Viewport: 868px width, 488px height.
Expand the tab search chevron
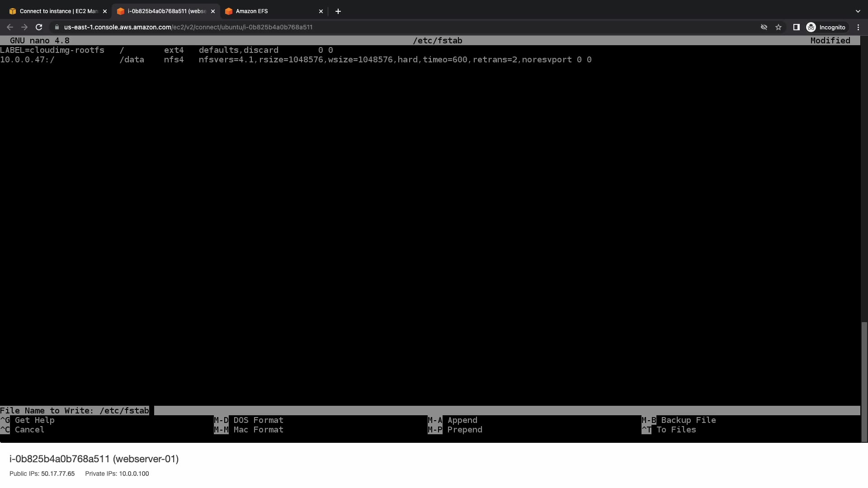(x=858, y=11)
